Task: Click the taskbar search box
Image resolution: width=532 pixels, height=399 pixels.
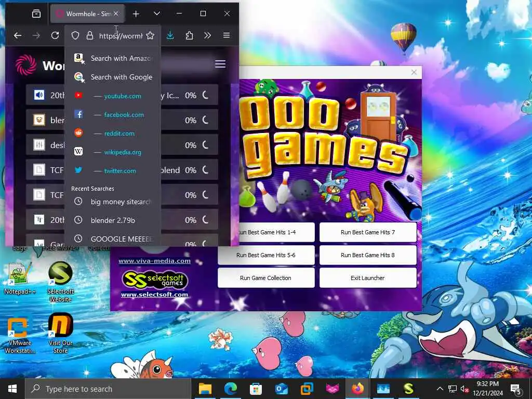Action: 108,389
